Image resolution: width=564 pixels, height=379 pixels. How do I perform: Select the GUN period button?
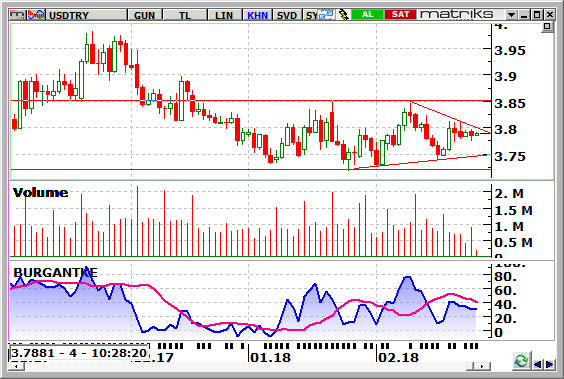(x=144, y=15)
